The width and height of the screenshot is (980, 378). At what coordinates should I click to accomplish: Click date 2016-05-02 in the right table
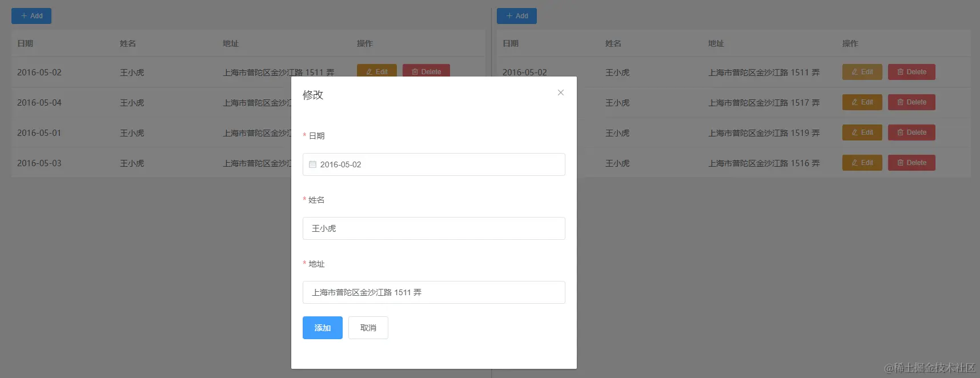pyautogui.click(x=525, y=73)
